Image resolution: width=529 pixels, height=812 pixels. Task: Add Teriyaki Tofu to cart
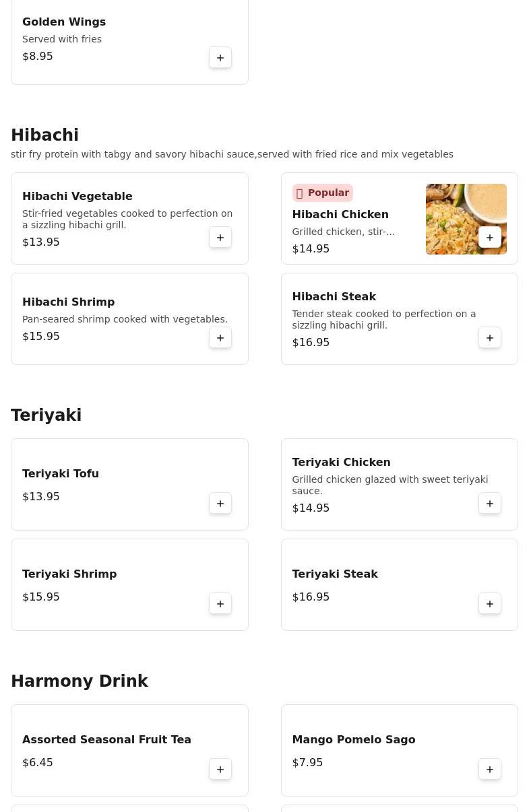point(220,503)
